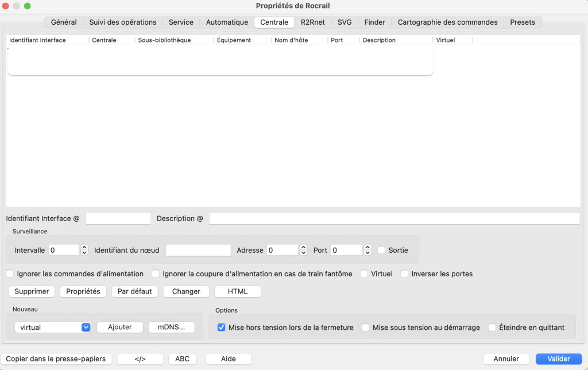Adjust the Adresse stepper arrows

pyautogui.click(x=303, y=250)
